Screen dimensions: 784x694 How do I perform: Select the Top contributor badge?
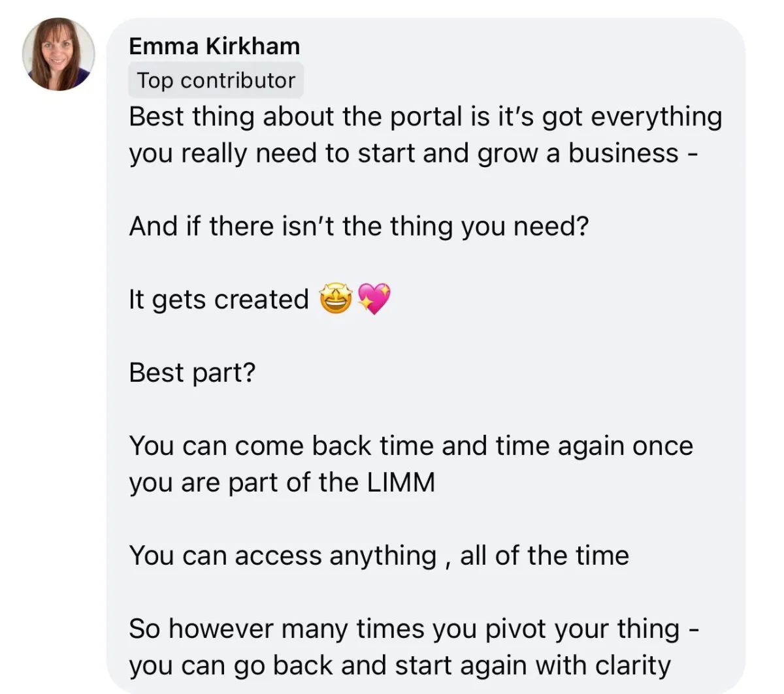pyautogui.click(x=216, y=80)
